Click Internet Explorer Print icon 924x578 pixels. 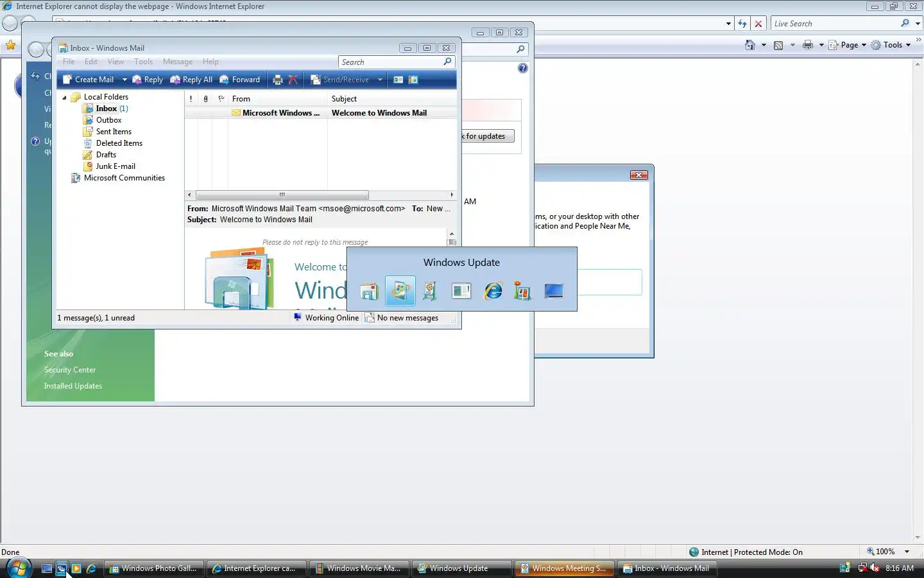click(808, 45)
